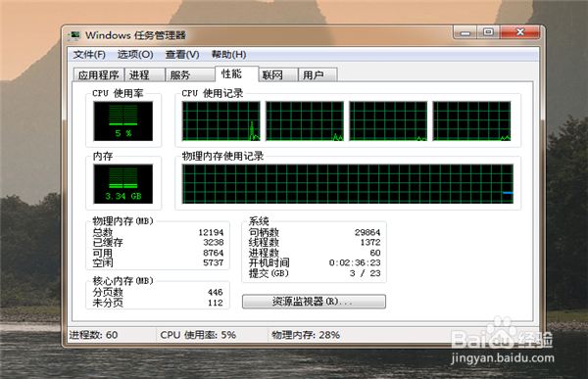Image resolution: width=588 pixels, height=379 pixels.
Task: Open the 文件(F) menu
Action: point(89,55)
